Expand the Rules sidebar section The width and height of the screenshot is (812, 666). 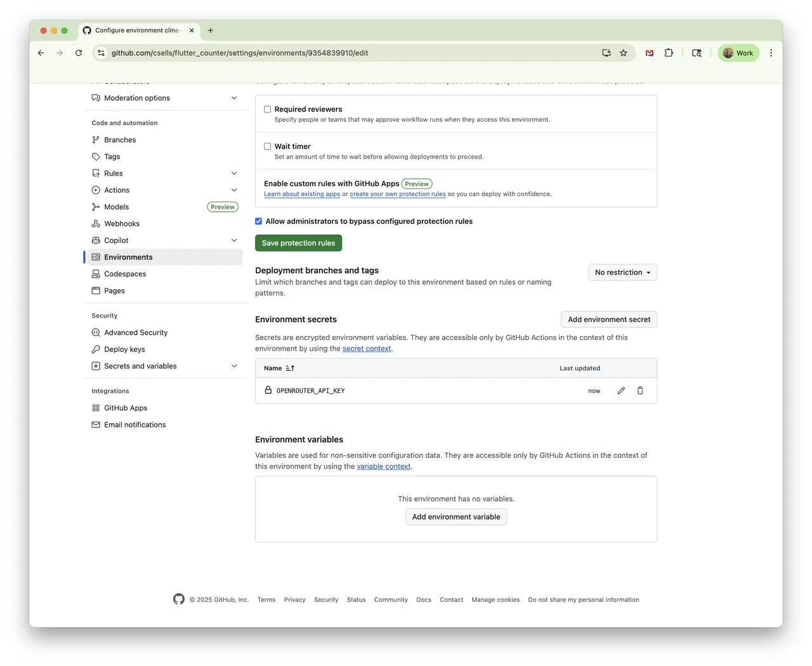[234, 174]
